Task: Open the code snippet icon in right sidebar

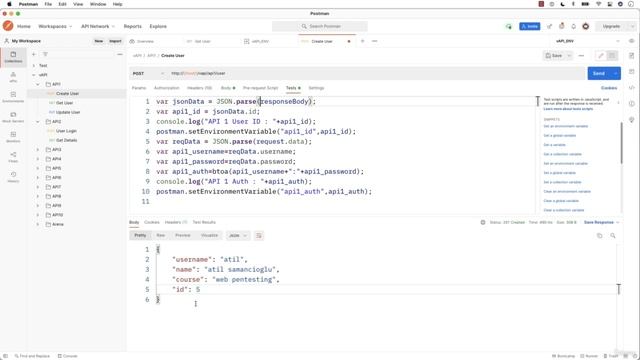Action: pyautogui.click(x=631, y=87)
